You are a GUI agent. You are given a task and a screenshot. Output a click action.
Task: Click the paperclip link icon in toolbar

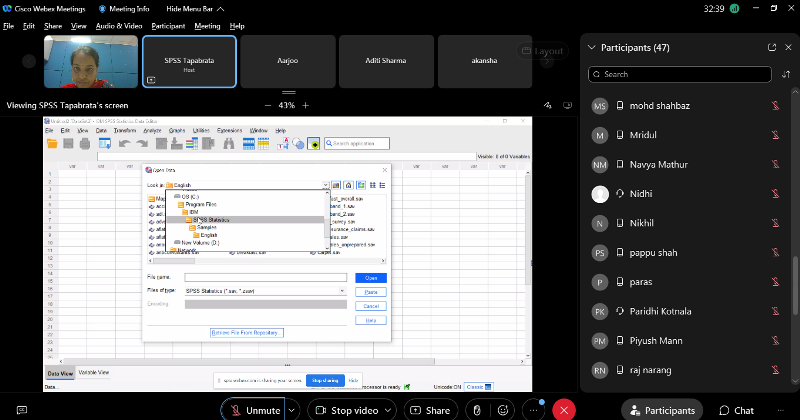tap(477, 410)
